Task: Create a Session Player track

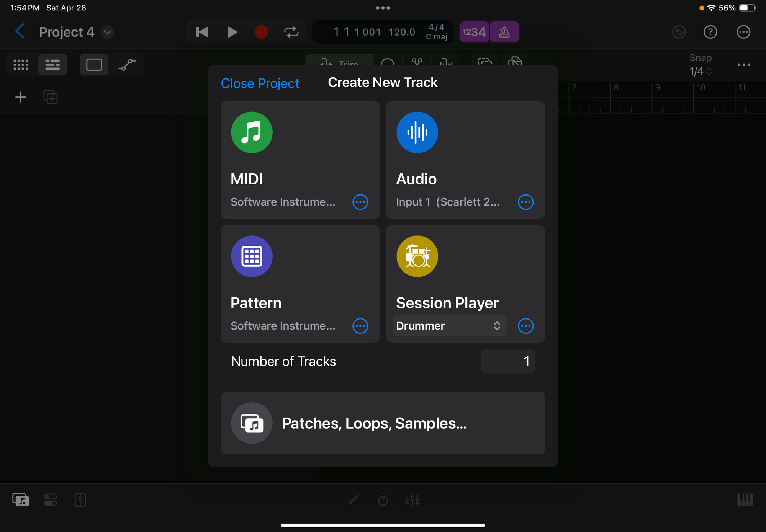Action: pyautogui.click(x=466, y=284)
